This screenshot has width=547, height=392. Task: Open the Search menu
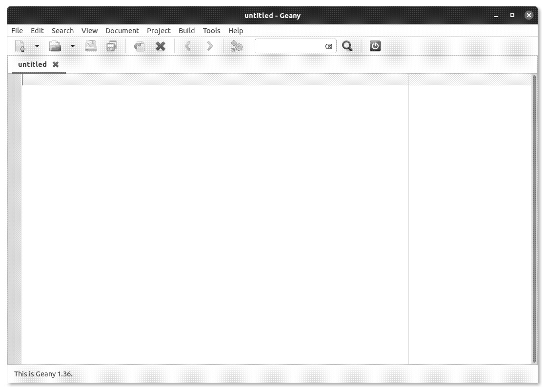(63, 31)
